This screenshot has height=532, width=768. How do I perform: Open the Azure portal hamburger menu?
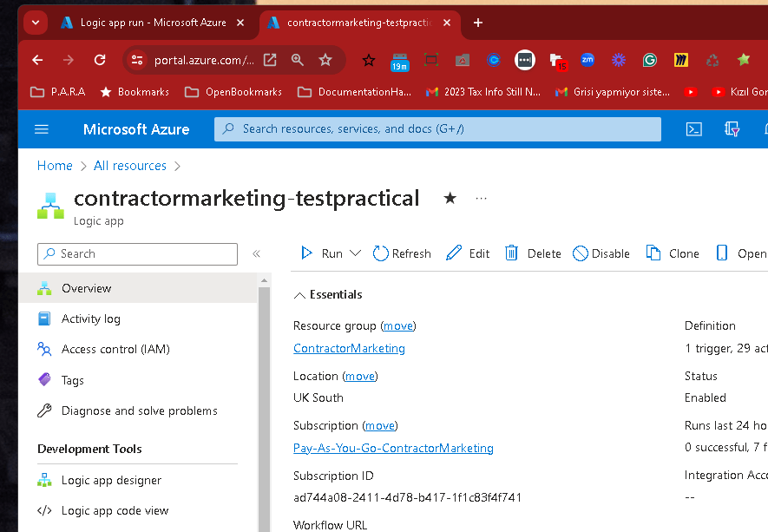tap(42, 129)
